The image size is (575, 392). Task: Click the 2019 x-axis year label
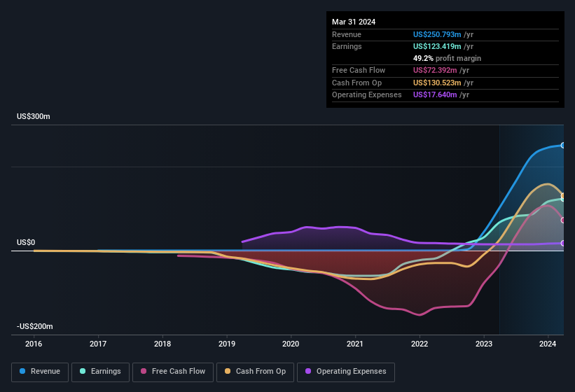(227, 344)
